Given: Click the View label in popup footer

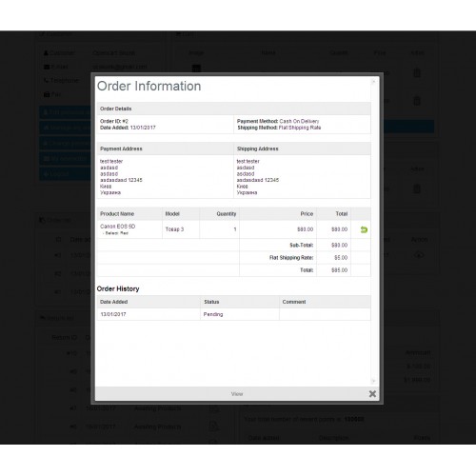Looking at the screenshot, I should [237, 394].
